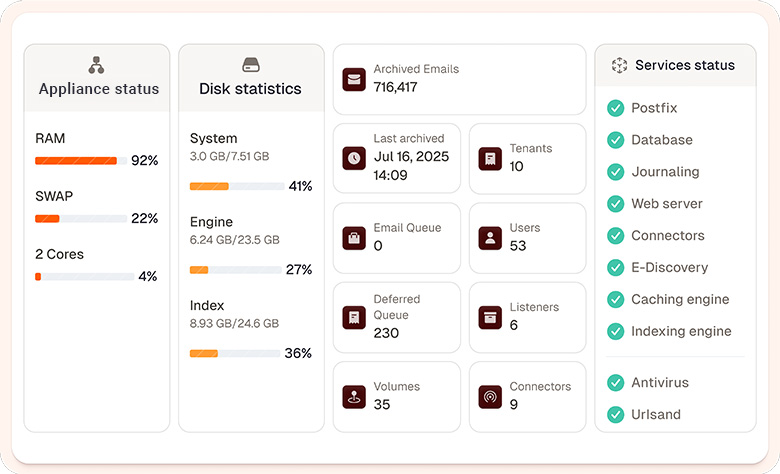The width and height of the screenshot is (780, 474).
Task: Click the Services status header icon
Action: tap(619, 65)
